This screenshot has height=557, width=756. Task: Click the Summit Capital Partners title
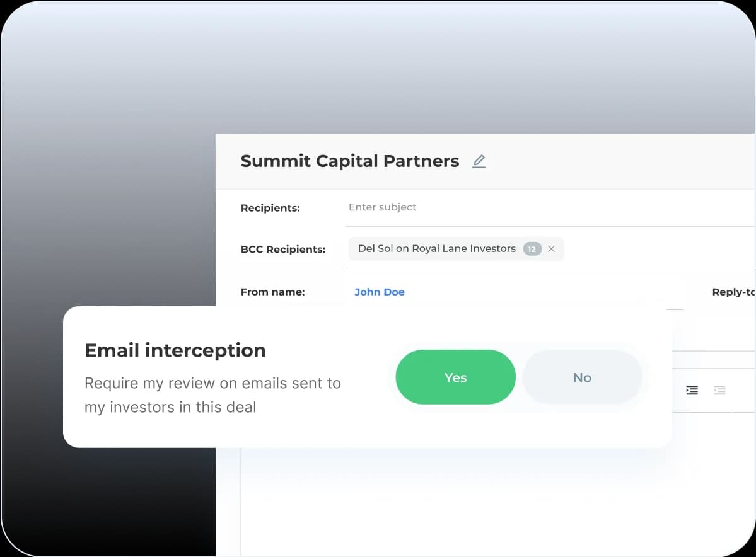[350, 161]
